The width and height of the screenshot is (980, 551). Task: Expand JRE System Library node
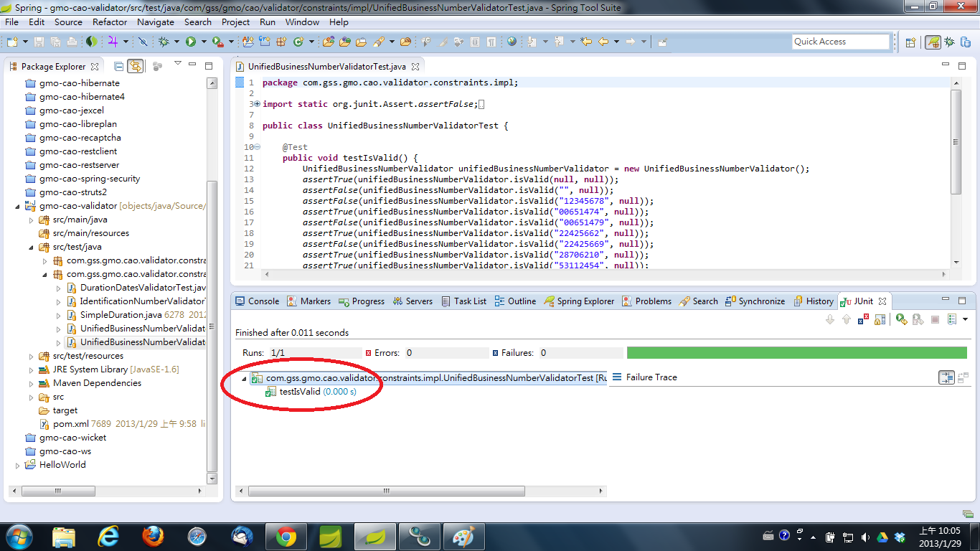pos(32,369)
